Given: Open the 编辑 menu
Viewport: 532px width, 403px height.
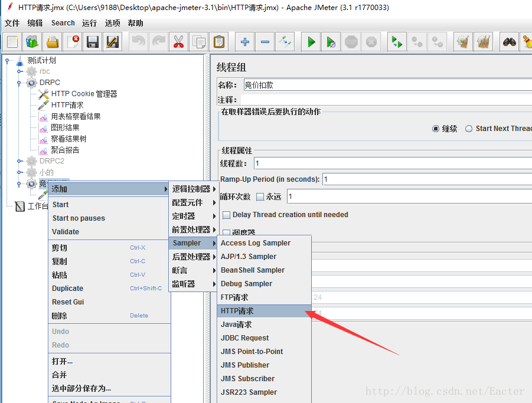Looking at the screenshot, I should pos(35,23).
